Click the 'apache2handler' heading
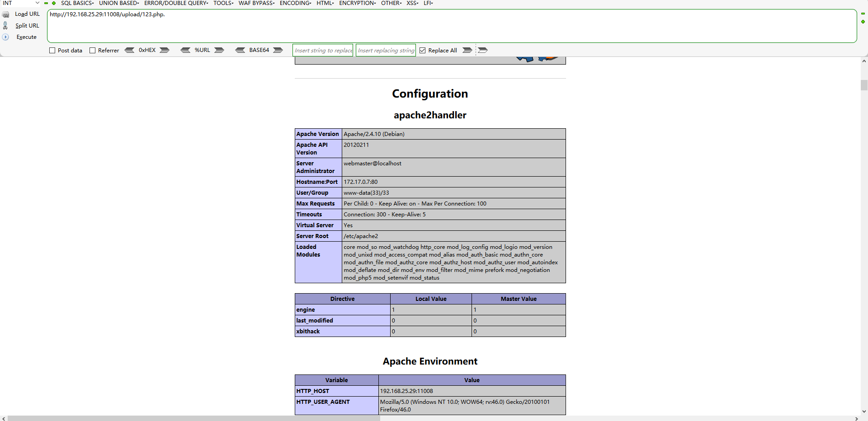868x421 pixels. [x=430, y=115]
